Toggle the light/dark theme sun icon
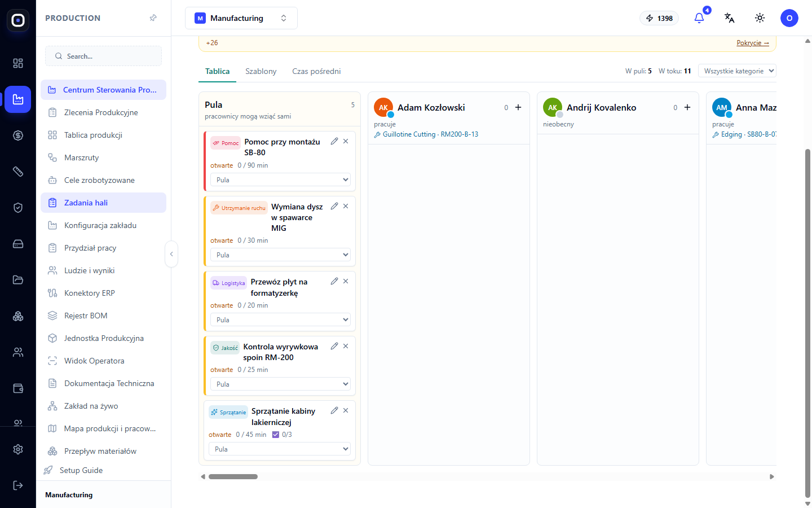Viewport: 812px width, 508px height. (760, 18)
